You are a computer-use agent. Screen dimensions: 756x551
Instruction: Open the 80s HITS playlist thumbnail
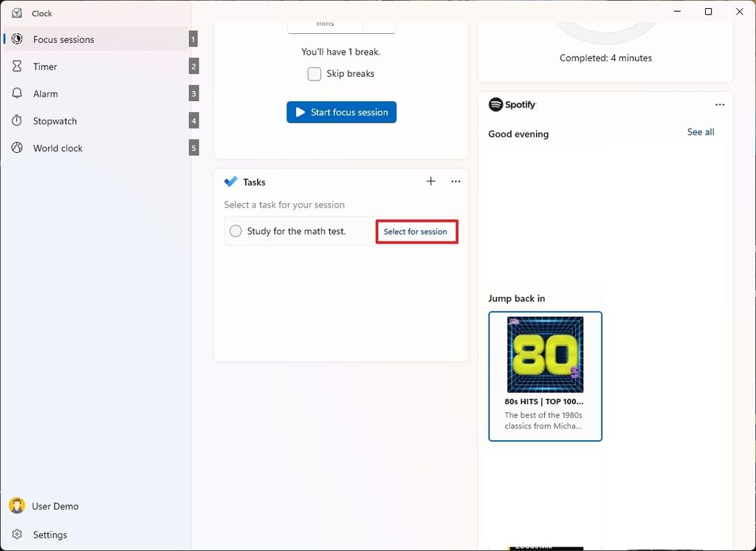(x=545, y=355)
